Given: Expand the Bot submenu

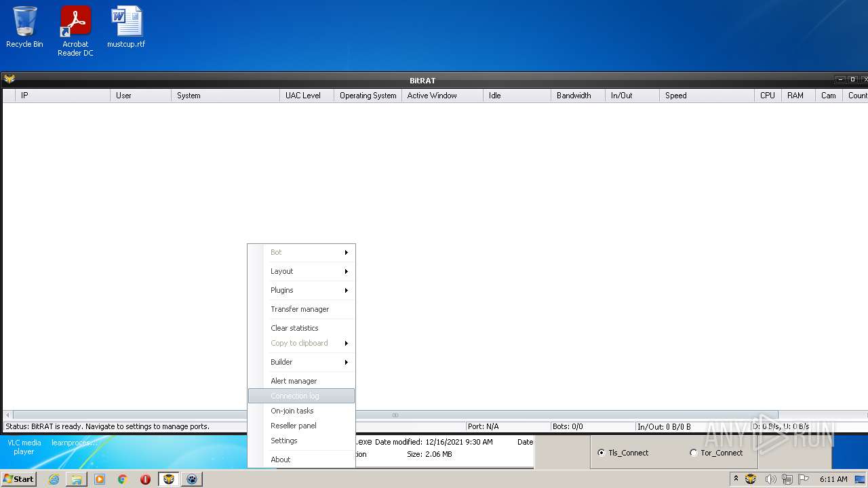Looking at the screenshot, I should 302,252.
